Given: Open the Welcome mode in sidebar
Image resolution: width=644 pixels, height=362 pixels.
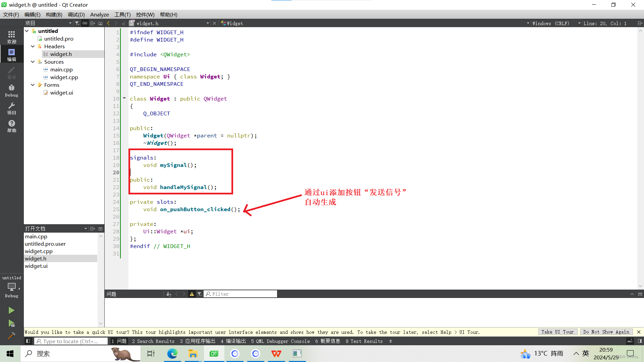Looking at the screenshot, I should point(11,37).
